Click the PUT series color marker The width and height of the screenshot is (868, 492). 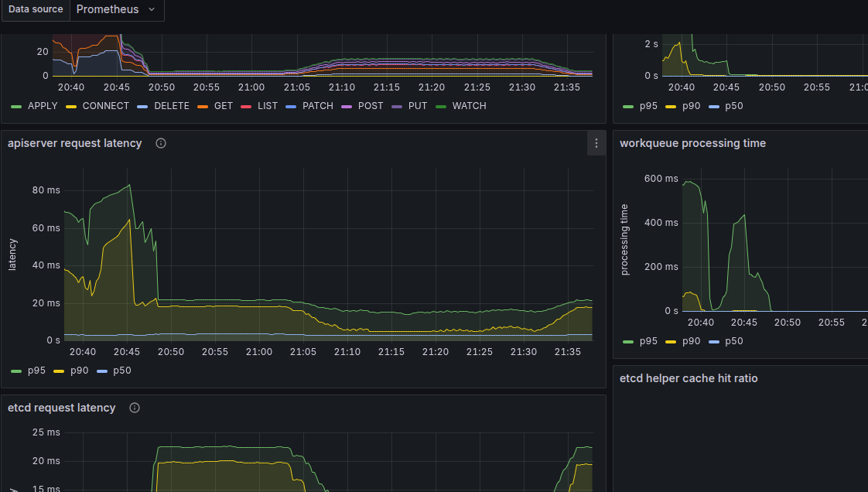[x=397, y=106]
